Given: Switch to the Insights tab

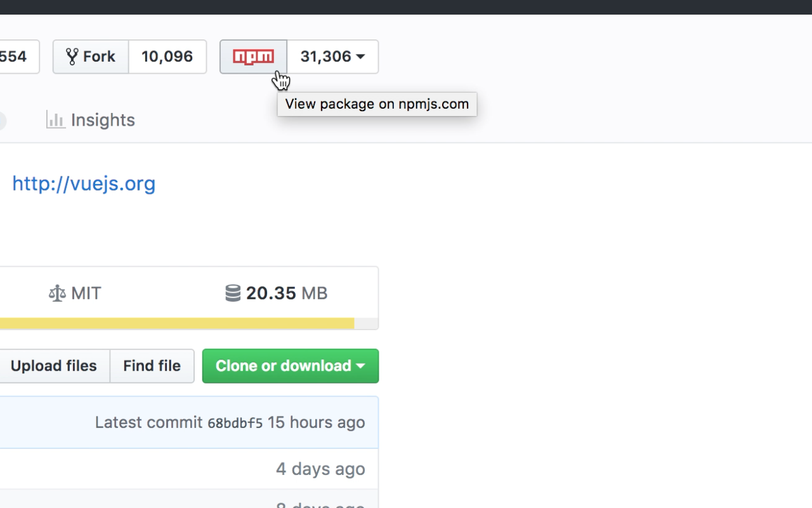Looking at the screenshot, I should tap(90, 119).
